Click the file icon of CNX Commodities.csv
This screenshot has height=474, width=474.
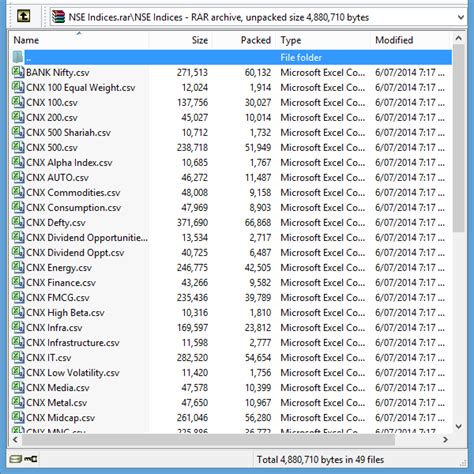(x=18, y=192)
